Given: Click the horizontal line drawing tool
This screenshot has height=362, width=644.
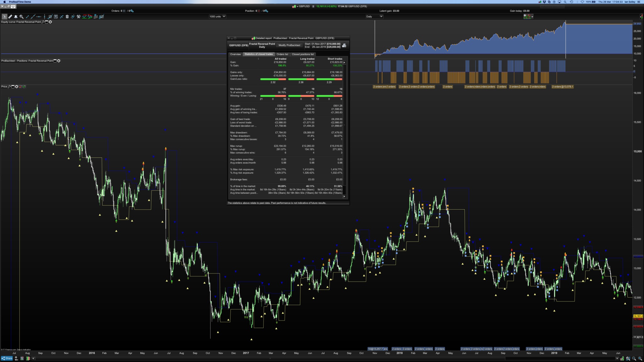Looking at the screenshot, I should pos(39,17).
